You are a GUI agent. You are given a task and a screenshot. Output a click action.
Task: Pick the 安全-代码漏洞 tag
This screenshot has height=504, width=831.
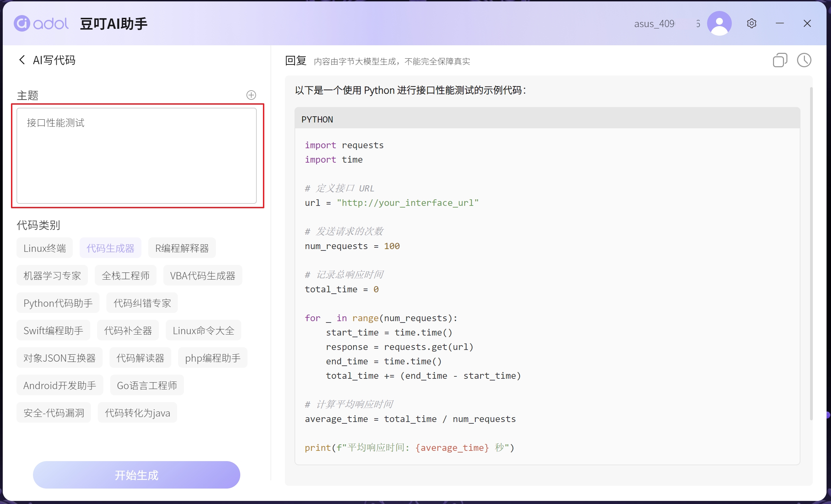tap(54, 413)
